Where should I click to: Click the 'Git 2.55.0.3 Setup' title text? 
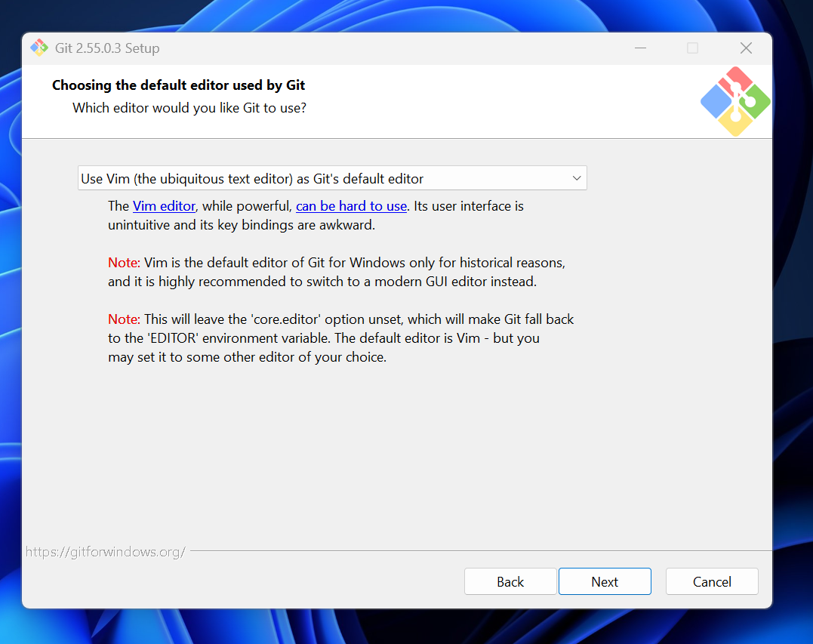[x=107, y=48]
